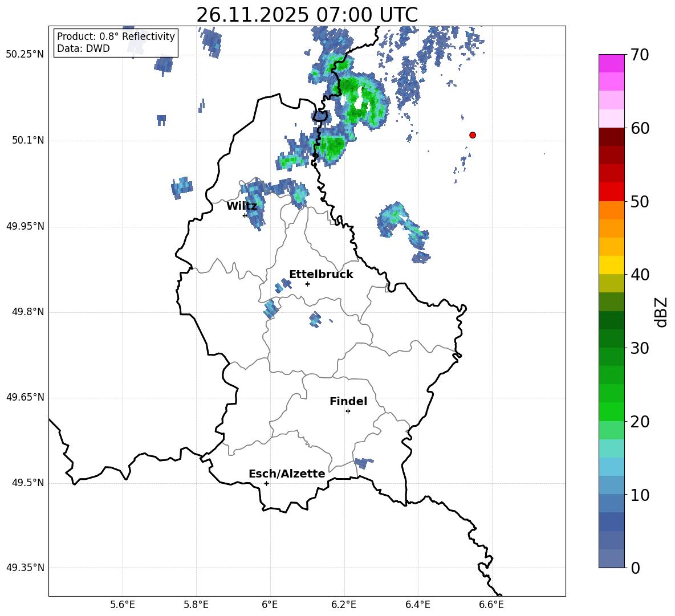Click the 50.25°N latitude label
Screen dimensions: 675x616
[x=25, y=55]
